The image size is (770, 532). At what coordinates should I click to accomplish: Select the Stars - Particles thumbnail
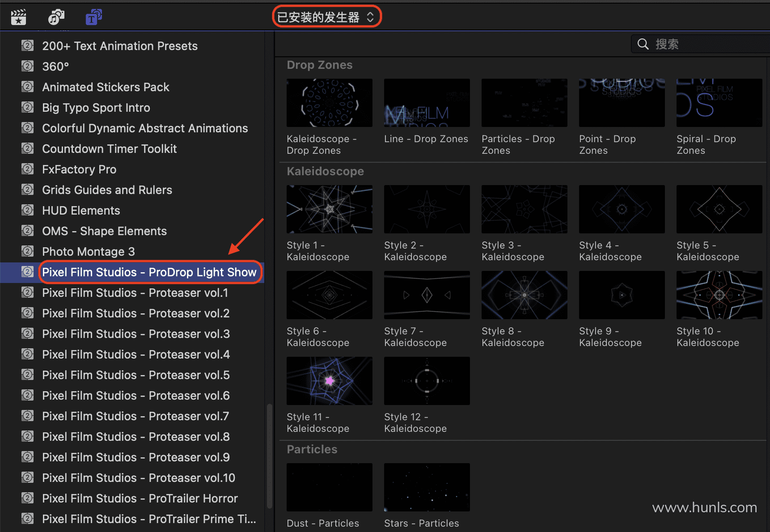pos(427,487)
